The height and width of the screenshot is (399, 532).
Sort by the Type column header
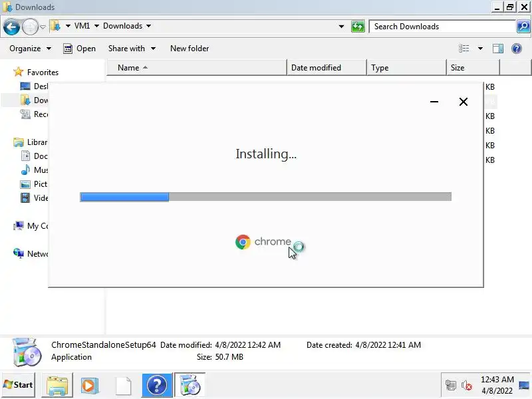coord(406,68)
